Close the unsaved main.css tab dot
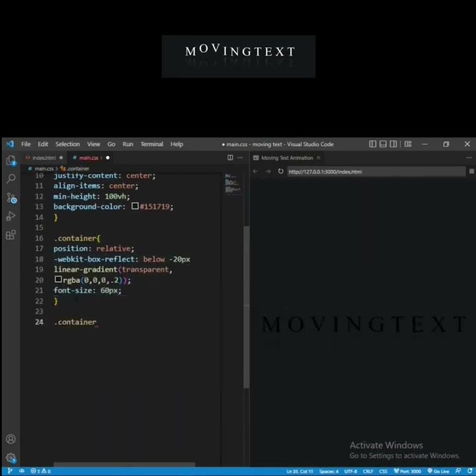476x476 pixels. 108,157
